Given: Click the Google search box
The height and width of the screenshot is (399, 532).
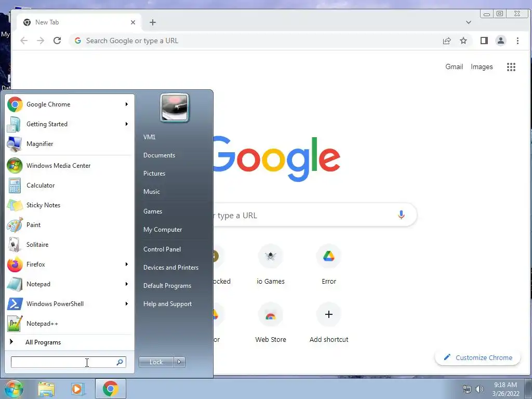Looking at the screenshot, I should click(x=314, y=215).
